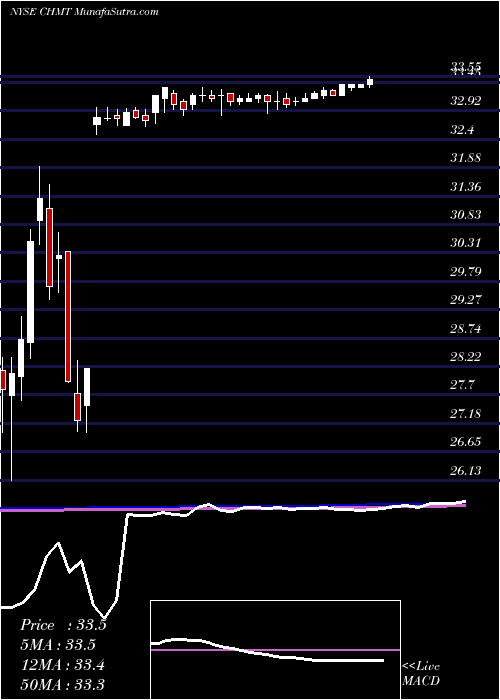Click the 27.18 price axis label
The width and height of the screenshot is (500, 700).
point(465,413)
